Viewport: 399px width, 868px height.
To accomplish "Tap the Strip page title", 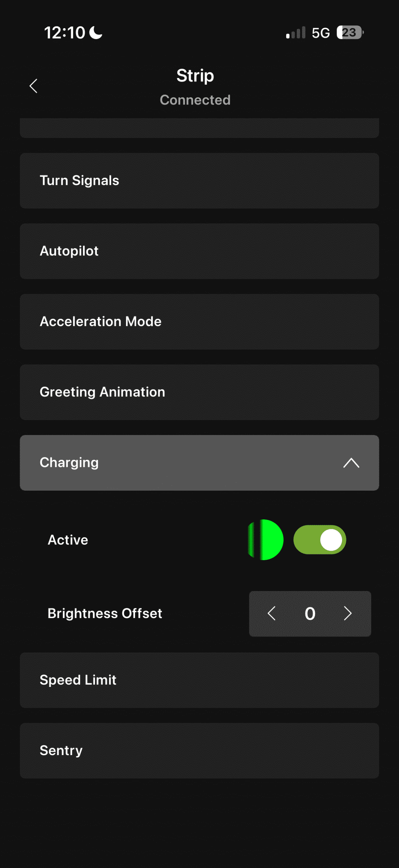I will [x=195, y=76].
